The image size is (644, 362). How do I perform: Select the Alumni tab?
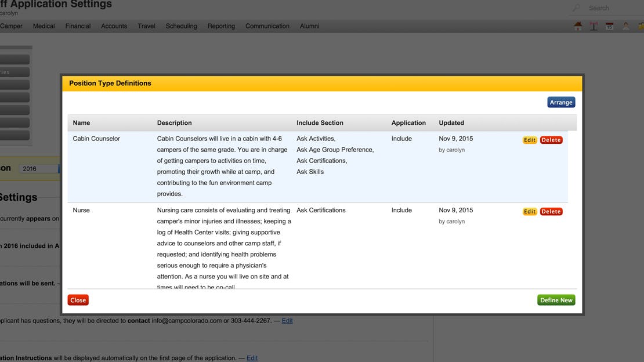pos(309,26)
